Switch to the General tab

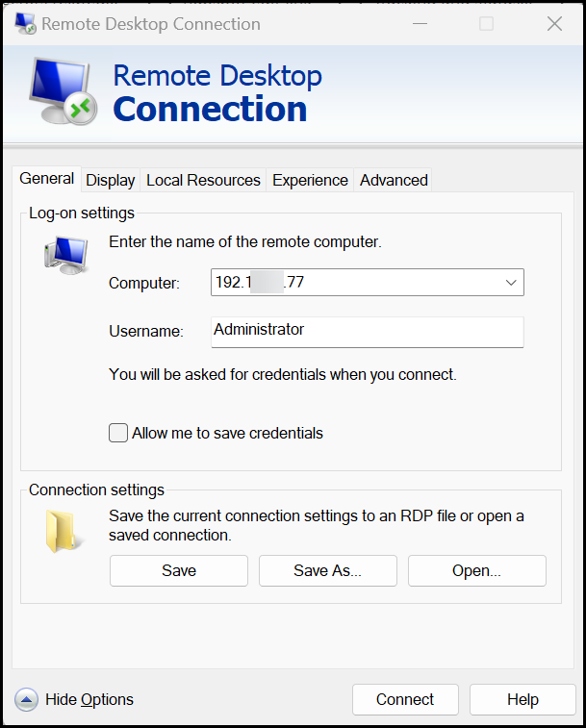[x=46, y=179]
